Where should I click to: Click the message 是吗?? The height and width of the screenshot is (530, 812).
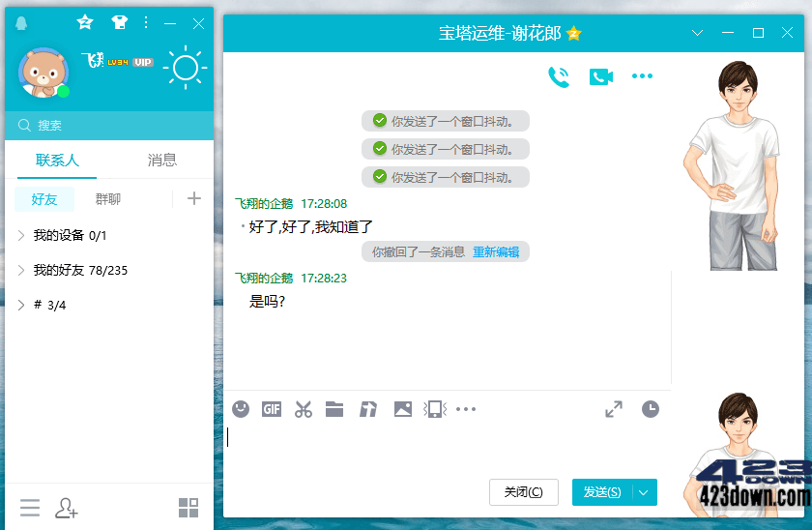[x=267, y=301]
